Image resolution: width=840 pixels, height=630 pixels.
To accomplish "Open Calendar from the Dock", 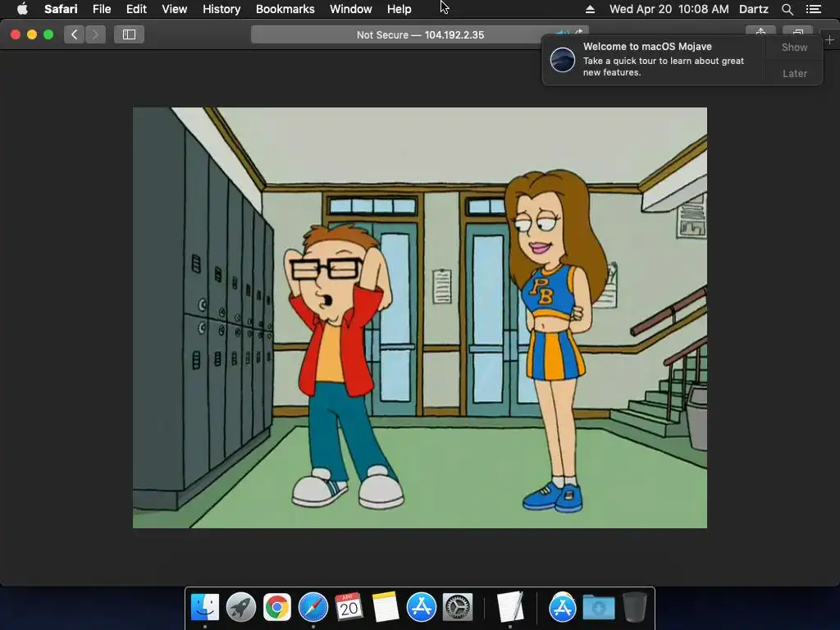I will (x=349, y=608).
